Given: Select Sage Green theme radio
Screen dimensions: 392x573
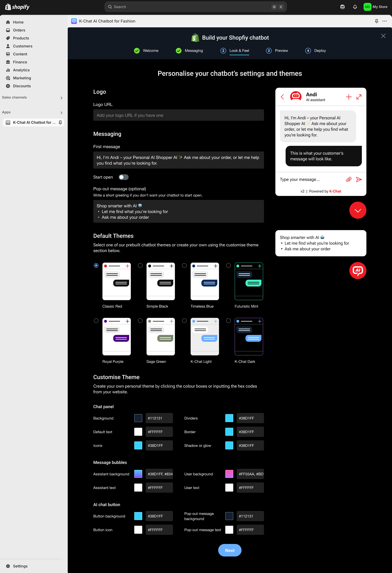Looking at the screenshot, I should click(x=140, y=321).
